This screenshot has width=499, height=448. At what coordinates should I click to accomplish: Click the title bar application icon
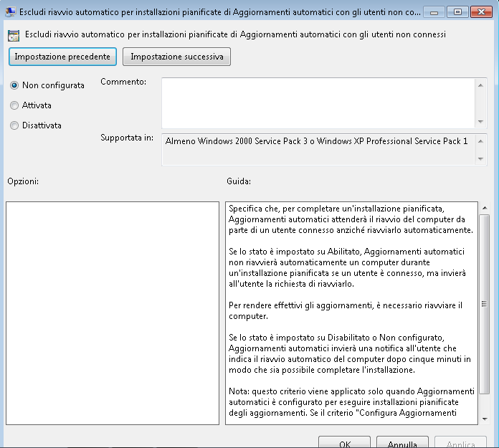[11, 12]
